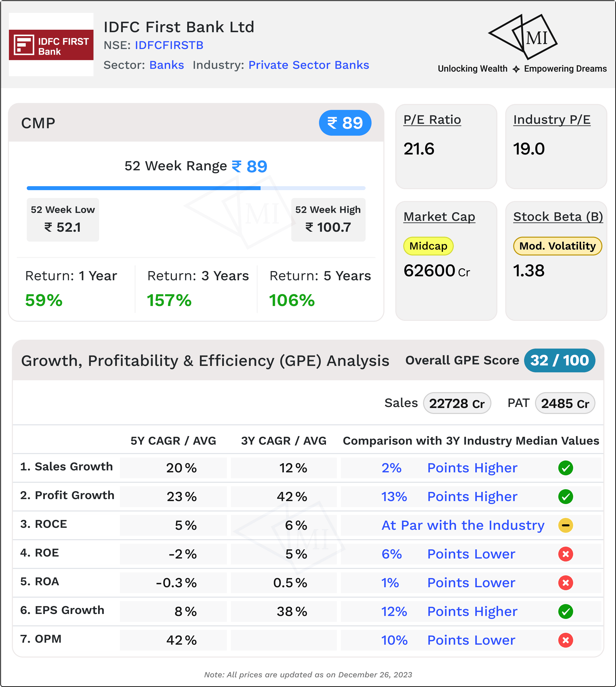Click the Profit Growth 3Y value 42 %
The width and height of the screenshot is (616, 687).
pos(292,497)
